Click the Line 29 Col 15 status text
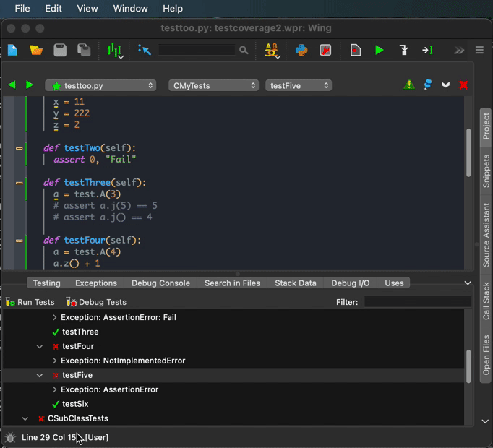Viewport: 493px width, 448px height. pos(48,437)
